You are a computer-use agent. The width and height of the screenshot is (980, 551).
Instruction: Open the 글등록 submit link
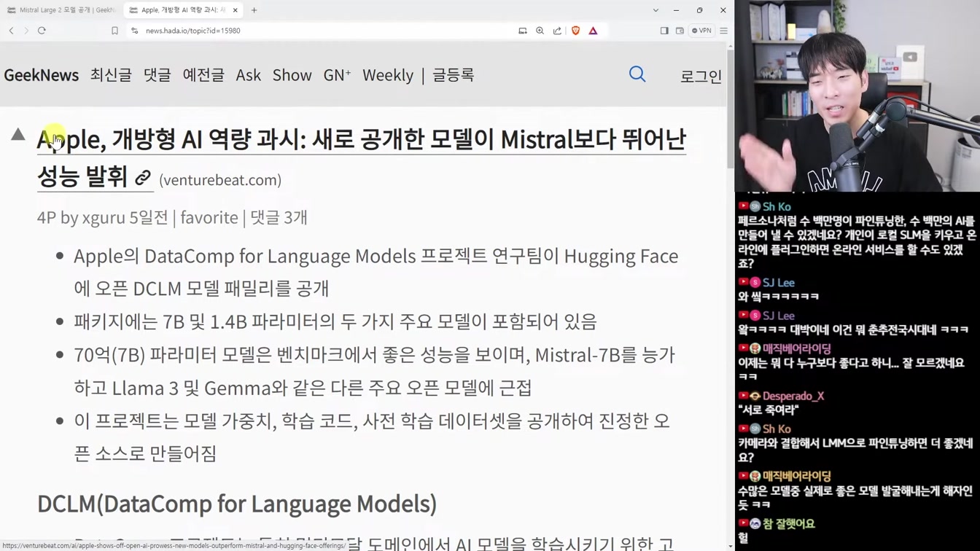453,75
